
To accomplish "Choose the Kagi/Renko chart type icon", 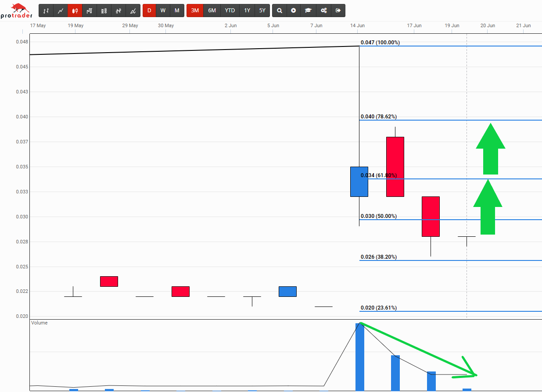I will pyautogui.click(x=118, y=11).
